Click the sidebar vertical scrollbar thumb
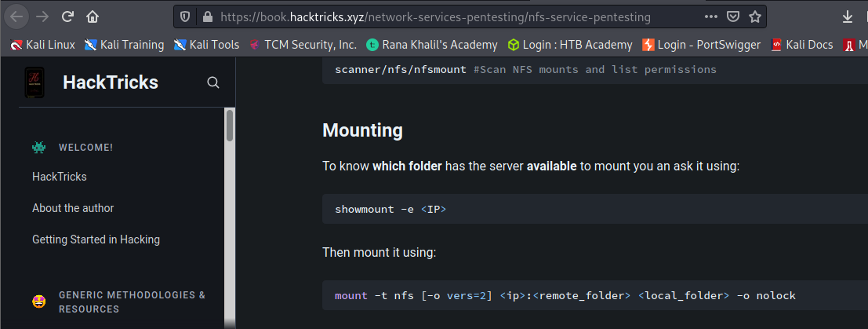Viewport: 868px width, 329px height. click(230, 126)
